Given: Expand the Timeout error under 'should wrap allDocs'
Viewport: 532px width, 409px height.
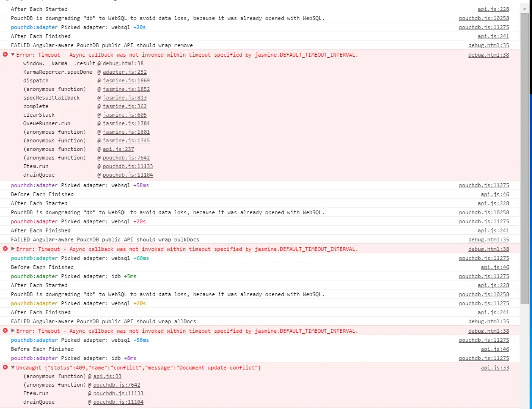Looking at the screenshot, I should click(13, 330).
